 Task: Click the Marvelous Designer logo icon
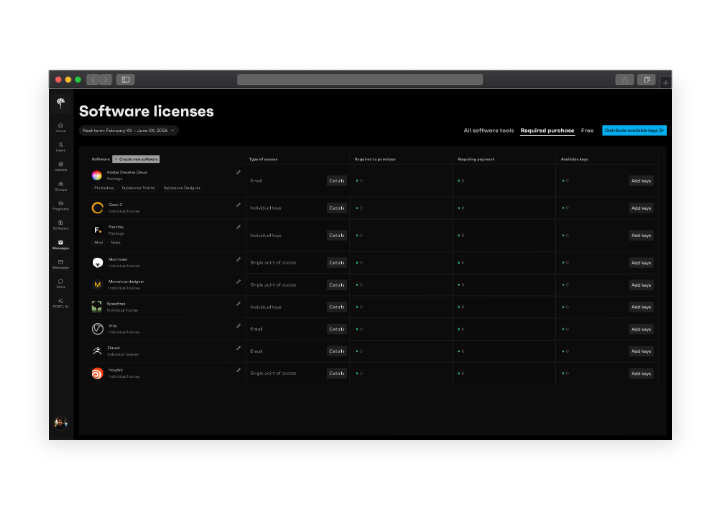coord(97,285)
